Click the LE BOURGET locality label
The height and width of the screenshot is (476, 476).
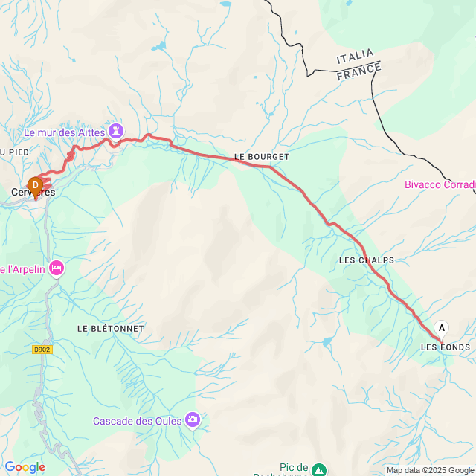pyautogui.click(x=262, y=157)
